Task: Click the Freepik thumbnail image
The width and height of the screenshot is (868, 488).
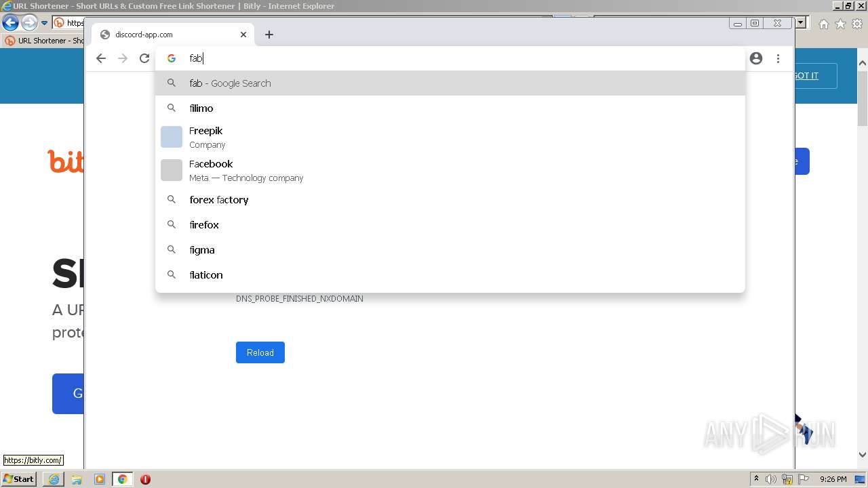Action: click(x=172, y=137)
